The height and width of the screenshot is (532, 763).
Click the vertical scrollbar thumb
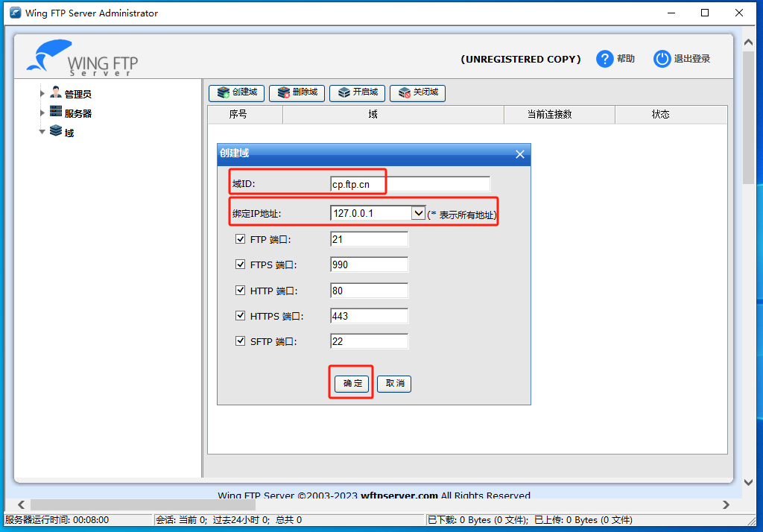[748, 118]
